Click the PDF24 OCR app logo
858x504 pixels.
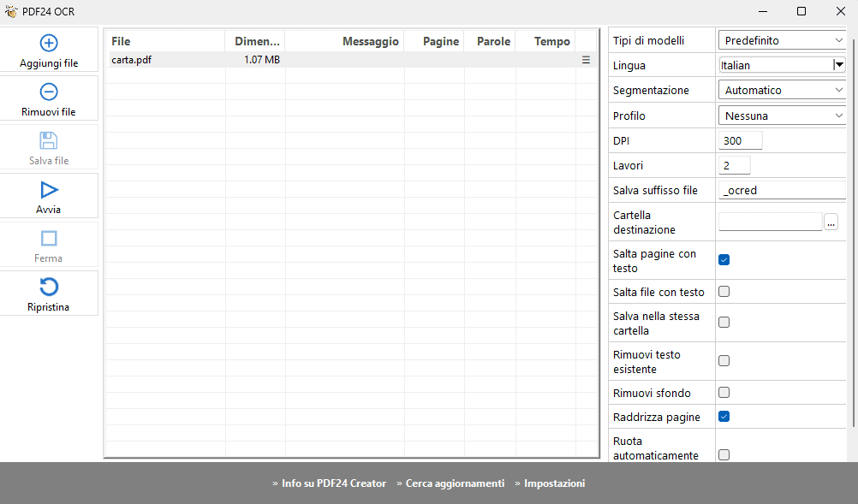[10, 11]
